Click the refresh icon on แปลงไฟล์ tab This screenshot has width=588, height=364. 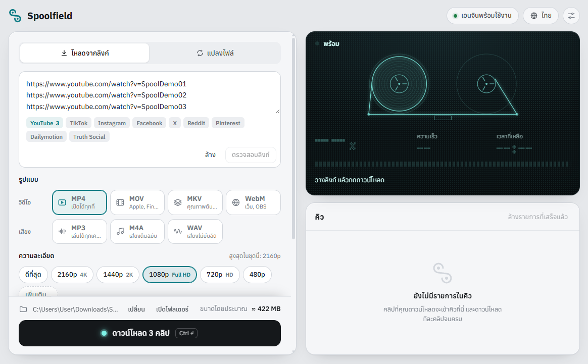tap(200, 53)
